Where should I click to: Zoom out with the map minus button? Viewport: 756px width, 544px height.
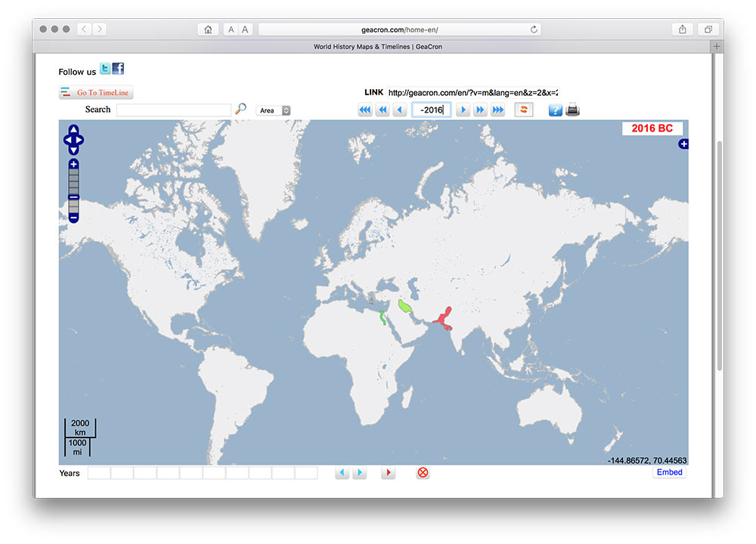point(74,218)
